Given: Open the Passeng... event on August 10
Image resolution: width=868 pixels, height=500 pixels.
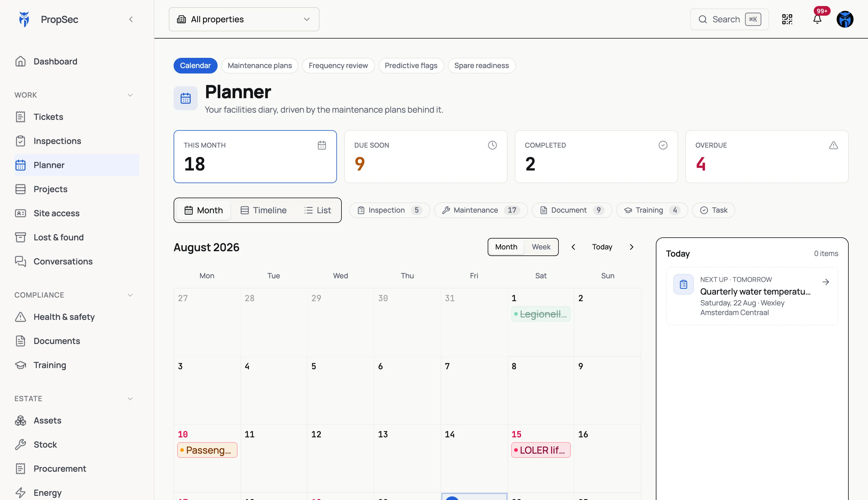Looking at the screenshot, I should pos(207,450).
